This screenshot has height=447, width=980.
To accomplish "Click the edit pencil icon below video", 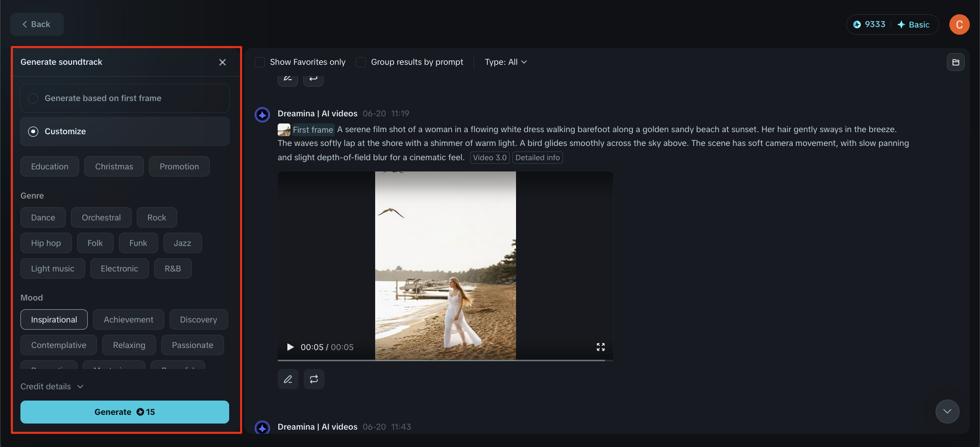I will coord(288,379).
